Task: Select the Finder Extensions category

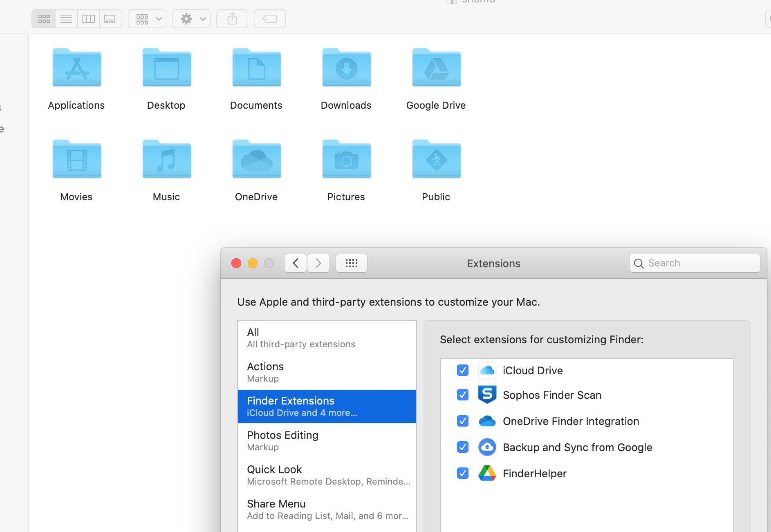Action: [x=327, y=407]
